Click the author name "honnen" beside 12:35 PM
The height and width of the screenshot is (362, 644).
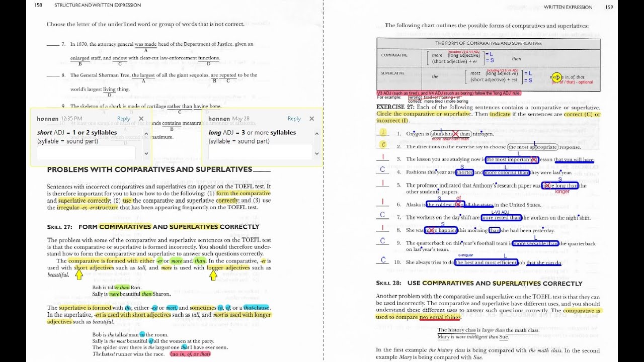point(48,119)
